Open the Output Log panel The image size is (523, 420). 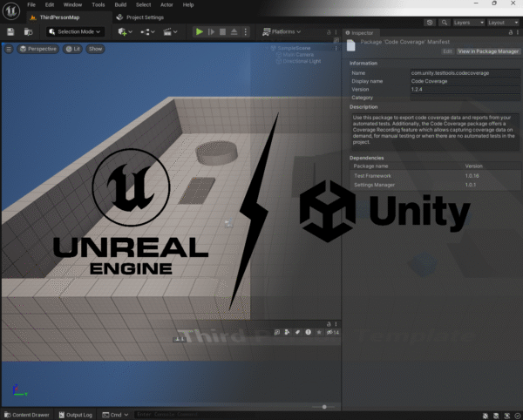pos(79,415)
